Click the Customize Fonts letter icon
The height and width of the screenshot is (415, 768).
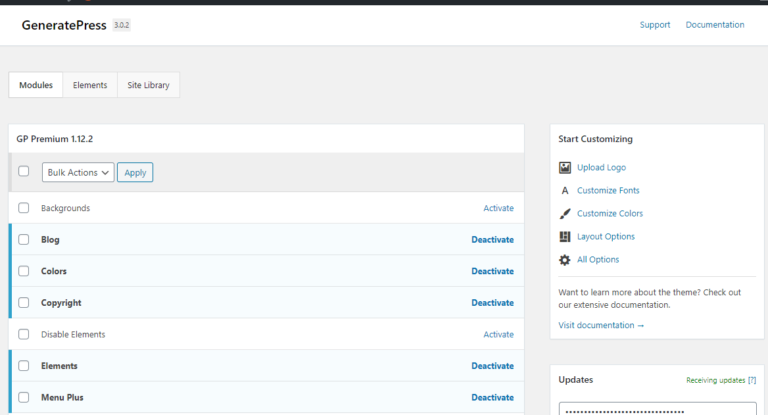(565, 191)
